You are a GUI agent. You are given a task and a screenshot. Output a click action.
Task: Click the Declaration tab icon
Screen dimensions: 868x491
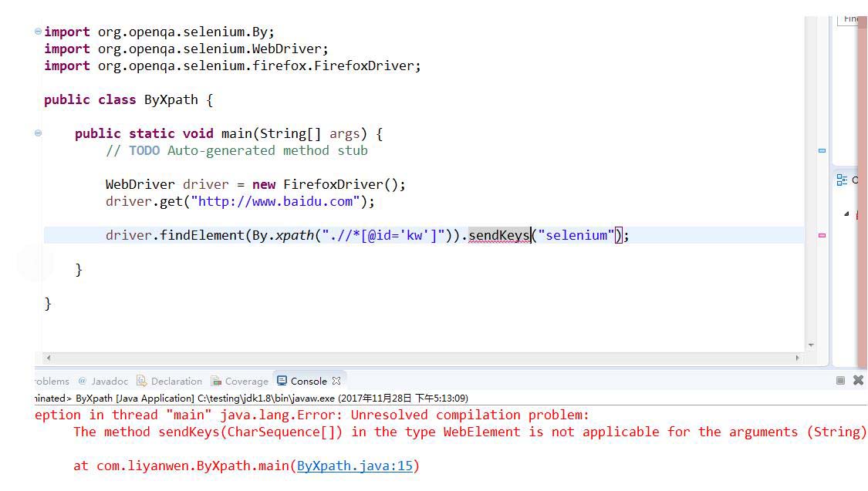pos(141,381)
